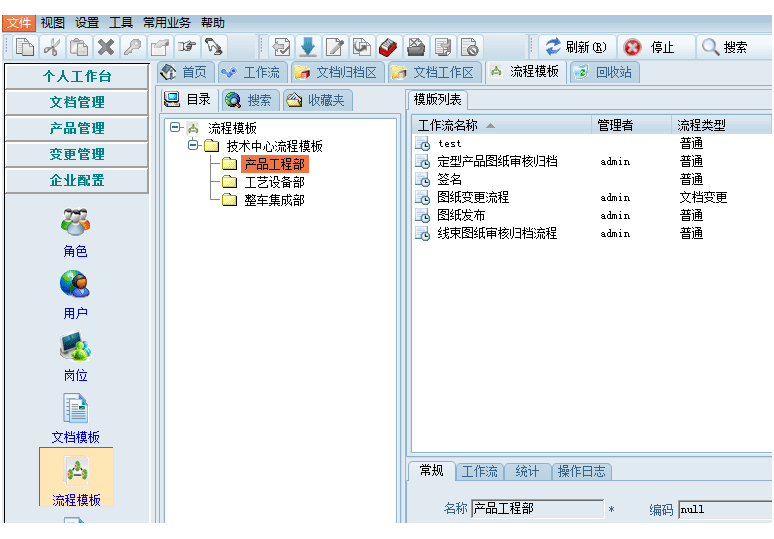Screen dimensions: 774x539
Task: Switch to the 文档归档区 tab
Action: coord(336,72)
